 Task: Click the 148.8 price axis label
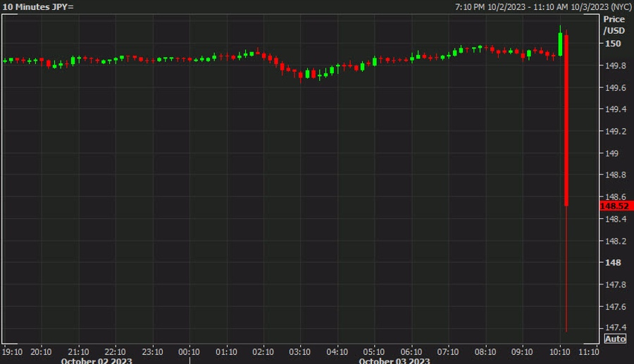pos(615,175)
